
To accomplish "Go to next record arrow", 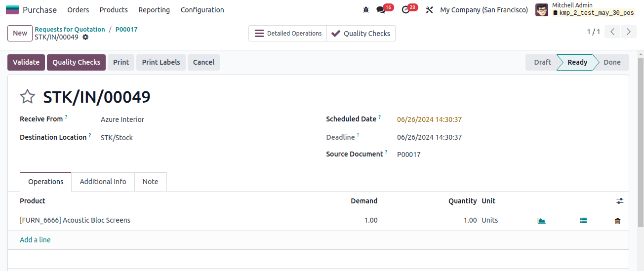I will tap(628, 32).
